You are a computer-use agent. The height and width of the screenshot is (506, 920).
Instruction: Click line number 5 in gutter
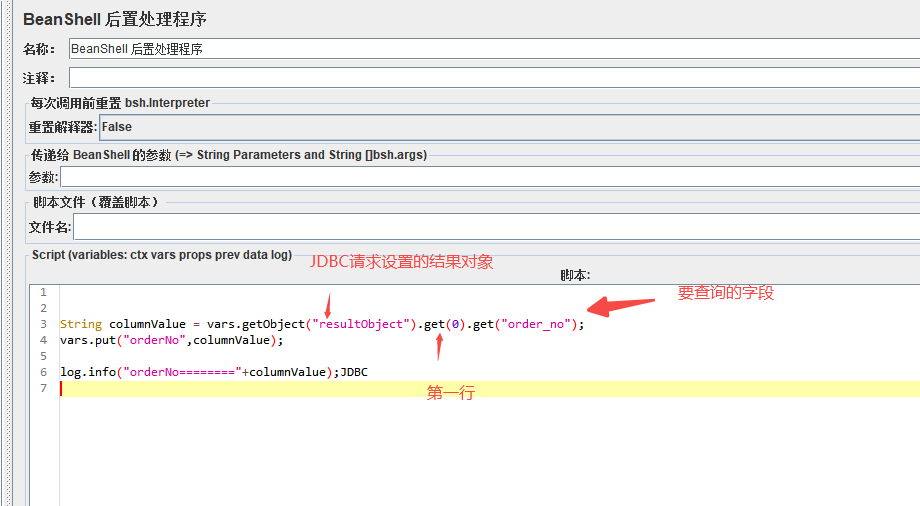click(43, 356)
